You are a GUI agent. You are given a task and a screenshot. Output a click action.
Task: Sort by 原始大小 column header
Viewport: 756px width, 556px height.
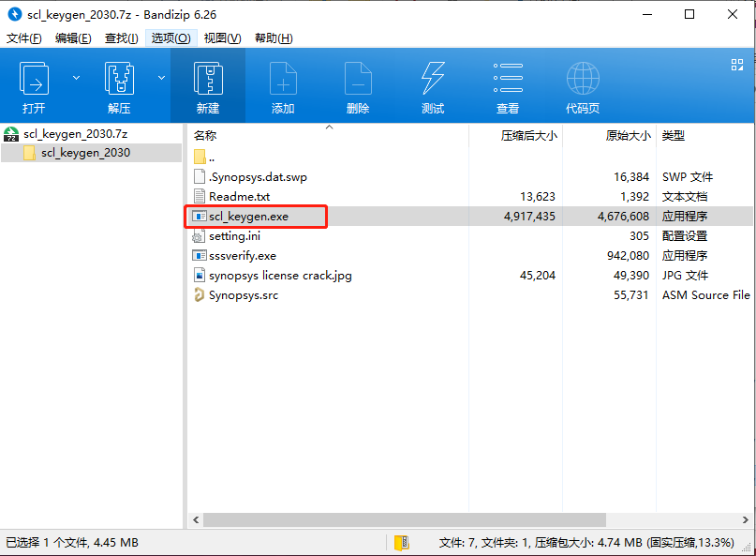(x=629, y=136)
